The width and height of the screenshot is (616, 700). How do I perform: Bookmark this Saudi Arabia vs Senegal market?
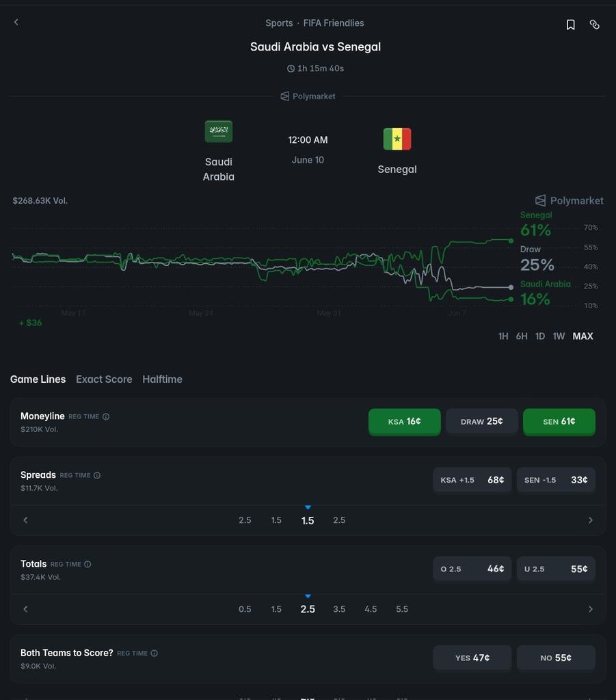[x=570, y=25]
